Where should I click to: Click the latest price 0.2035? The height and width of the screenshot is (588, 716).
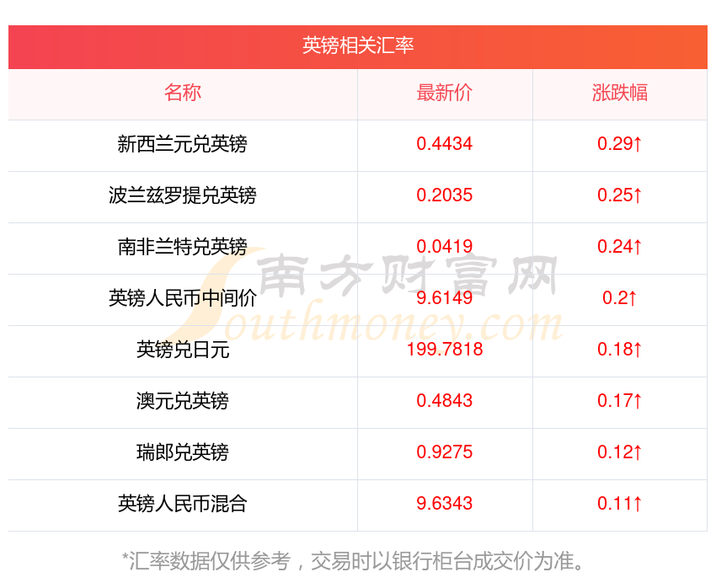(444, 195)
